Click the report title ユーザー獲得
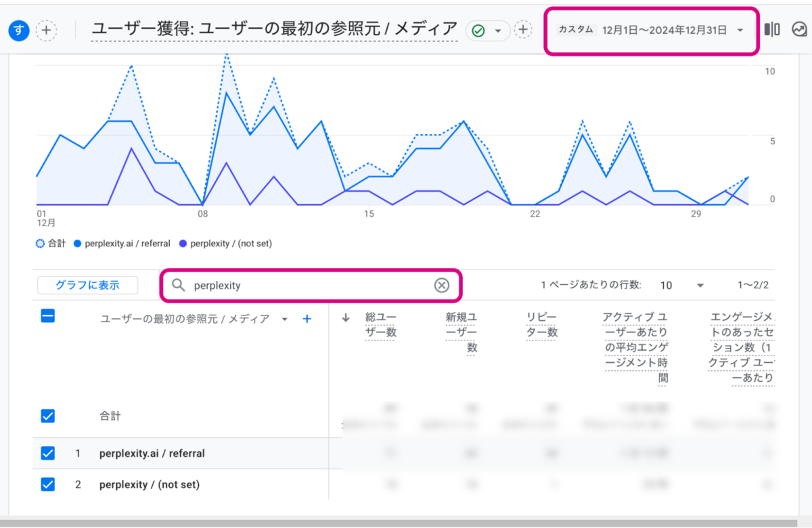Image resolution: width=812 pixels, height=528 pixels. tap(274, 29)
